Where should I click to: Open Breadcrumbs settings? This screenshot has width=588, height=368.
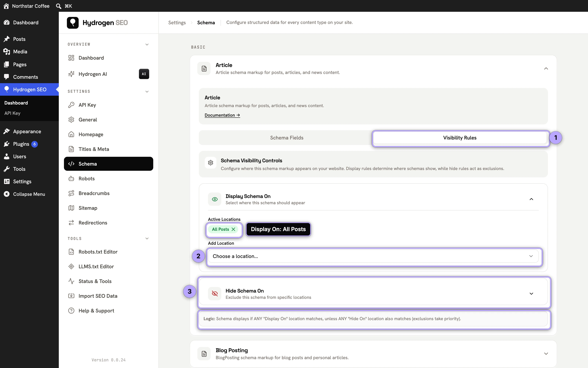(109, 193)
